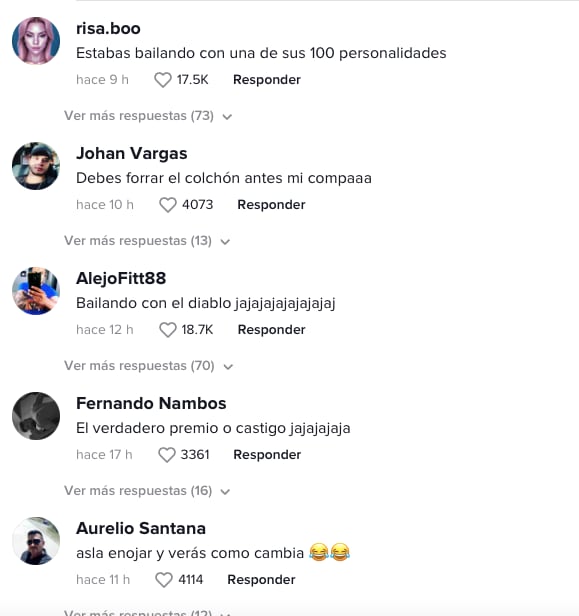Viewport: 579px width, 616px height.
Task: Like risa.boo's comment with the heart icon
Action: click(x=163, y=80)
